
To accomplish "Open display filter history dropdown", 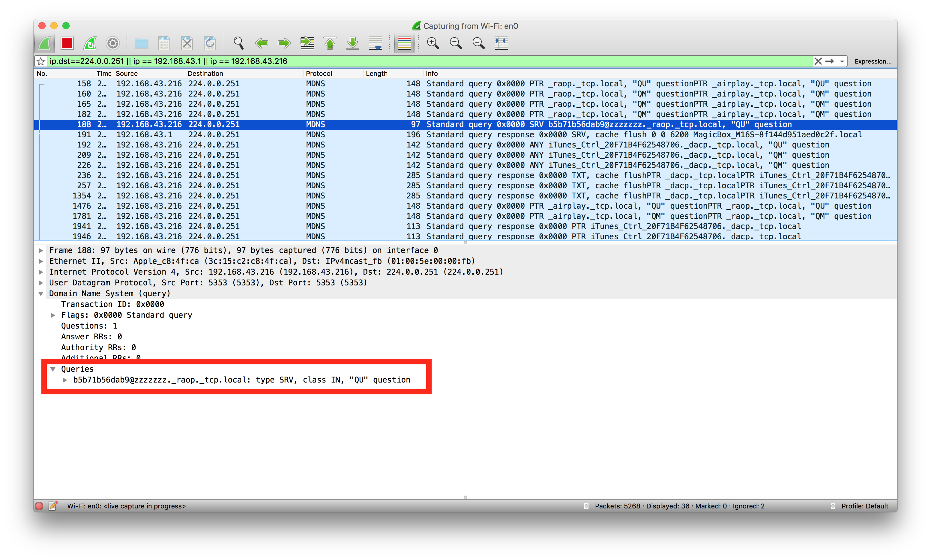I will (x=842, y=61).
